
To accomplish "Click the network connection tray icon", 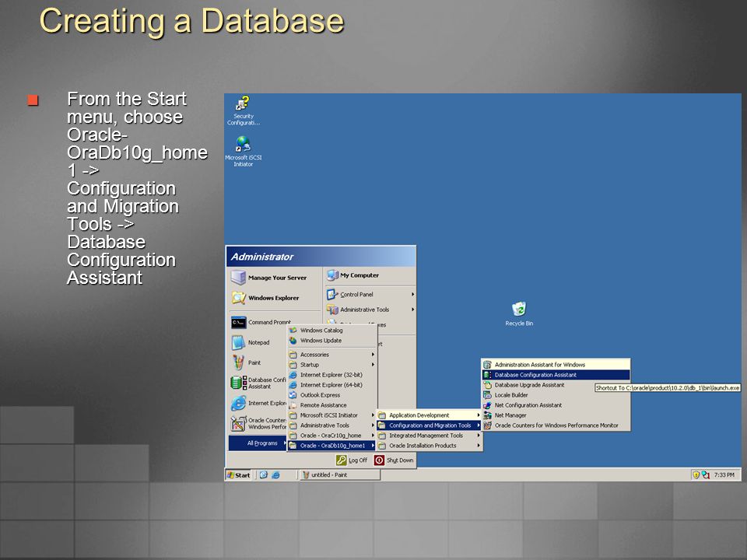I will tap(706, 474).
